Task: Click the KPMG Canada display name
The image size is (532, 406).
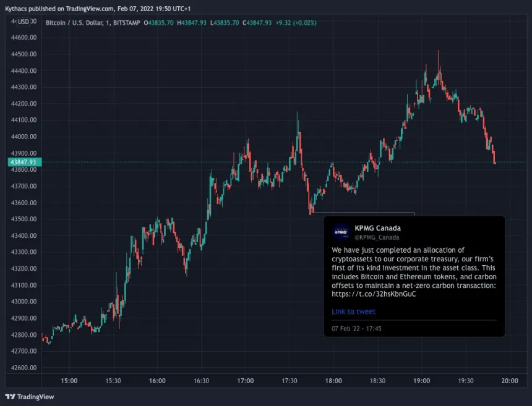Action: (x=379, y=227)
